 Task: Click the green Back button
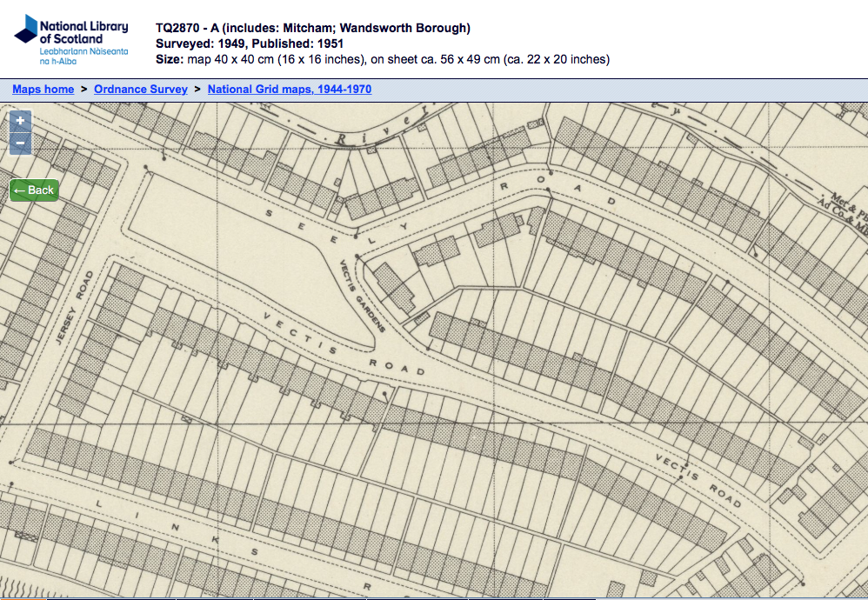(34, 190)
